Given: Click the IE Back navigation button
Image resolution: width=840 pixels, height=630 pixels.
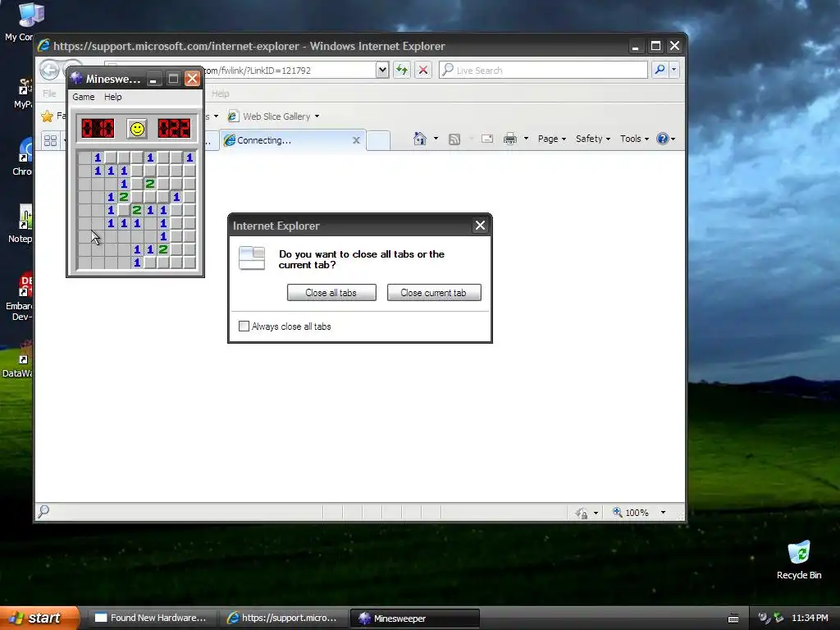Looking at the screenshot, I should point(49,71).
